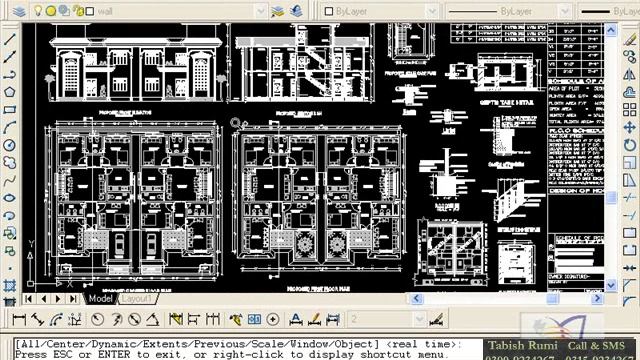Viewport: 640px width, 360px height.
Task: Open the Make Block tool
Action: coord(9,251)
